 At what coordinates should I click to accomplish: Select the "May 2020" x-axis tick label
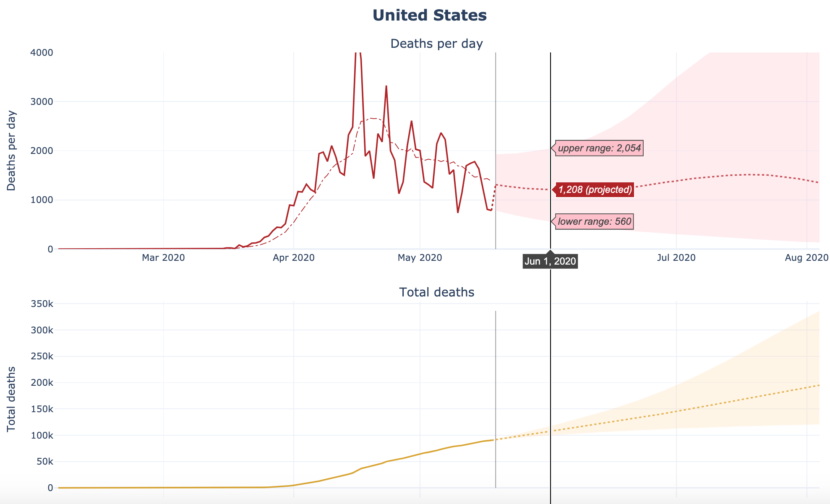(420, 258)
